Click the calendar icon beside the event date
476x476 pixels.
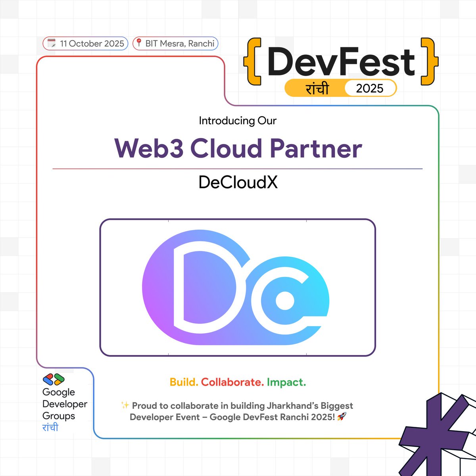[x=52, y=44]
